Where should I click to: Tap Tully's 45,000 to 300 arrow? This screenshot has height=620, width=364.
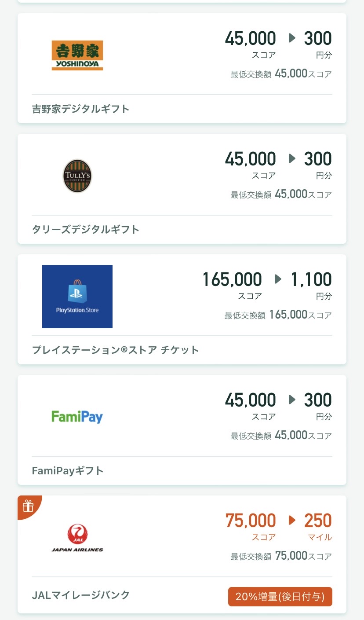click(292, 159)
